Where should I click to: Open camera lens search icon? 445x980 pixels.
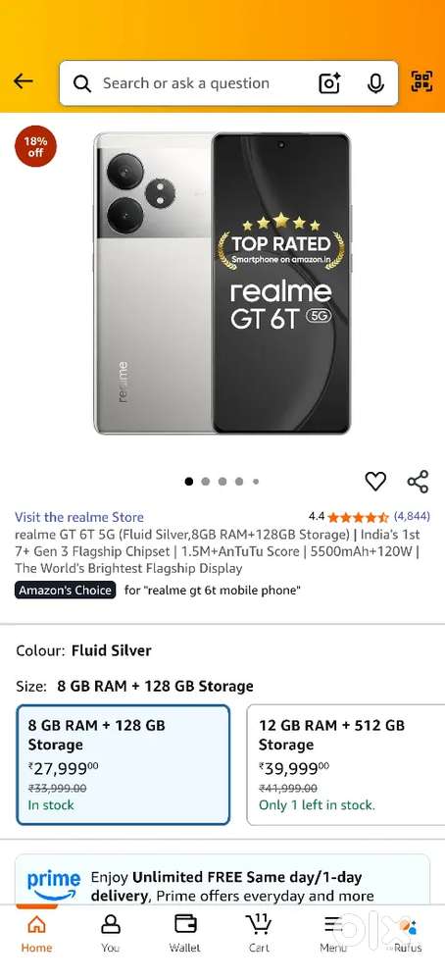(329, 83)
